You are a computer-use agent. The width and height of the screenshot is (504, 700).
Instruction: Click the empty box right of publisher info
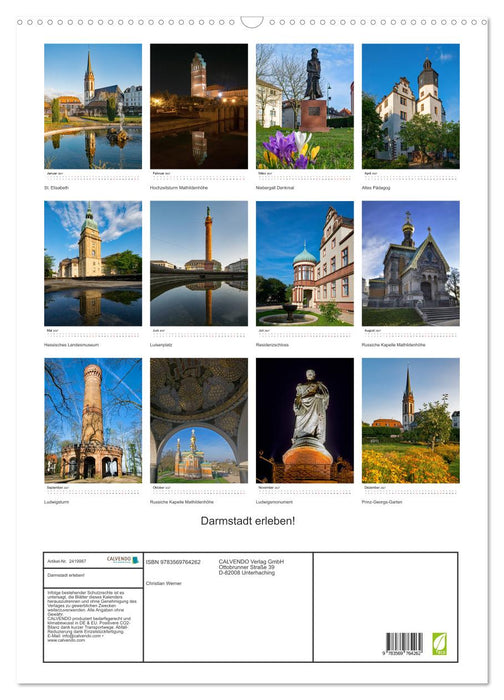point(385,607)
